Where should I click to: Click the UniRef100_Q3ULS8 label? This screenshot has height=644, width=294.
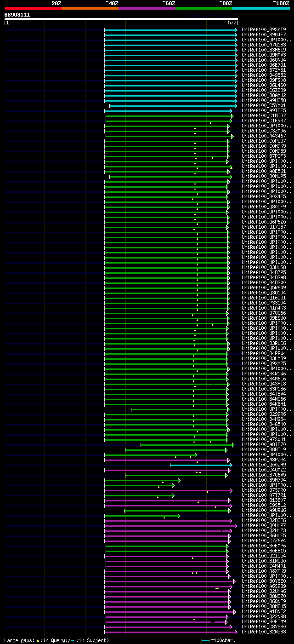tap(264, 267)
